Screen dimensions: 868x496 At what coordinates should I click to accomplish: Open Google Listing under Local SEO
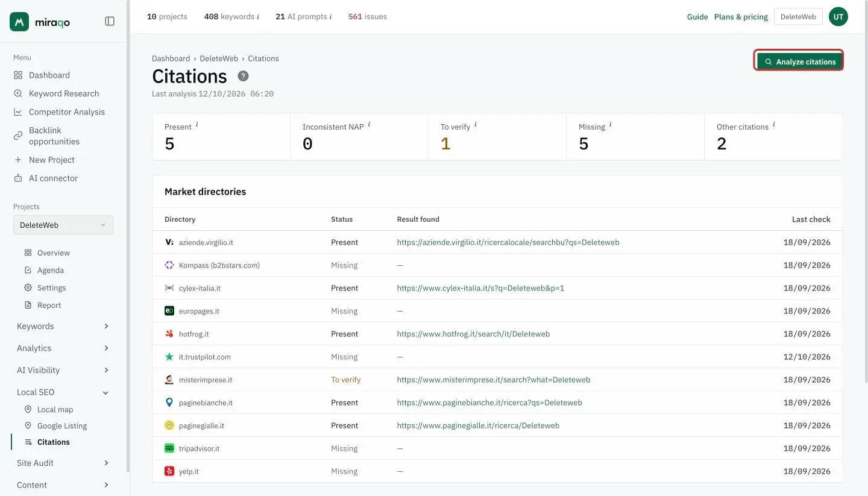pos(55,425)
